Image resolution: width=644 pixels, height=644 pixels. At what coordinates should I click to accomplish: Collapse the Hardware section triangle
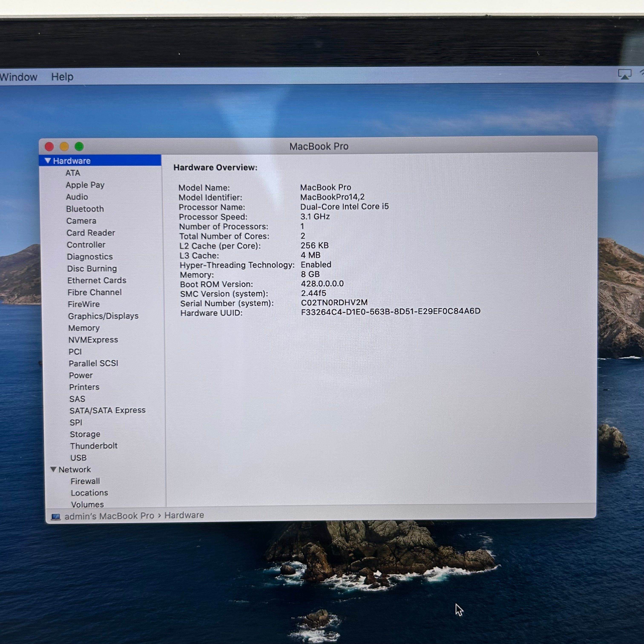[x=48, y=161]
